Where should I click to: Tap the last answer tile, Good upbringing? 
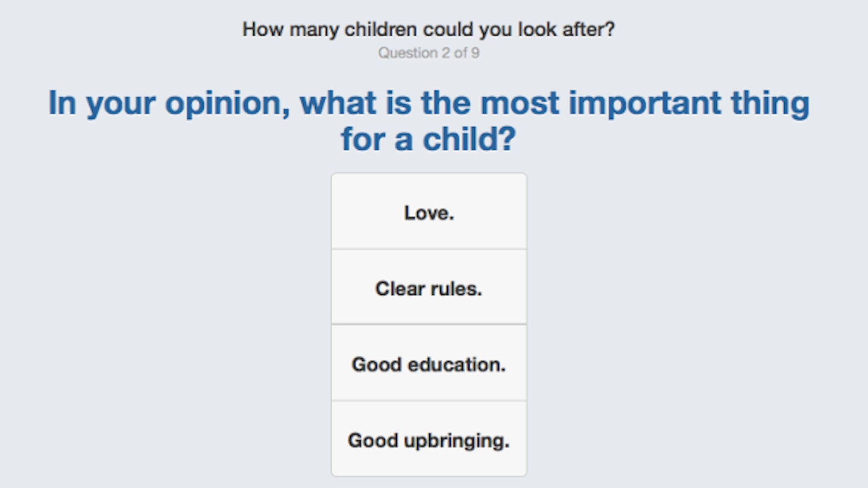pyautogui.click(x=429, y=439)
